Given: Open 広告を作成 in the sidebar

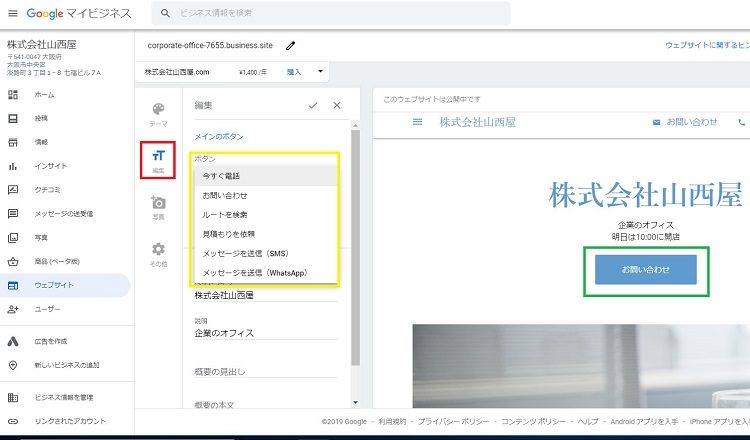Looking at the screenshot, I should pos(51,341).
